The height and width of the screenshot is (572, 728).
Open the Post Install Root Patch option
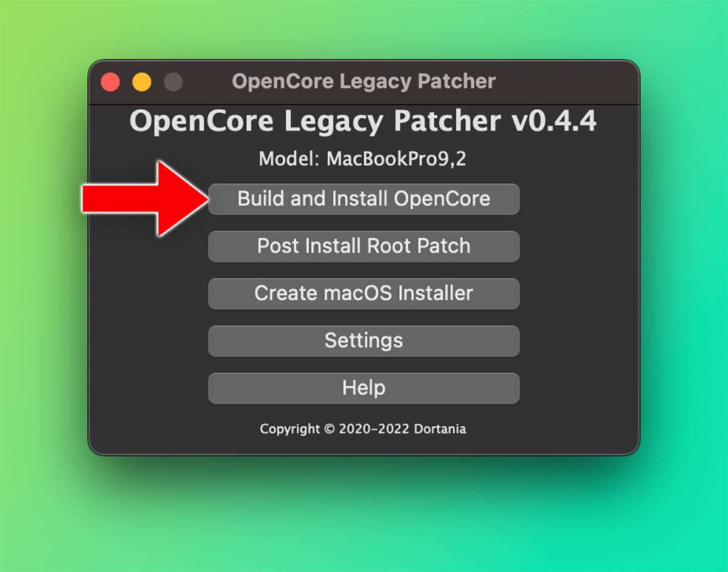(x=364, y=246)
